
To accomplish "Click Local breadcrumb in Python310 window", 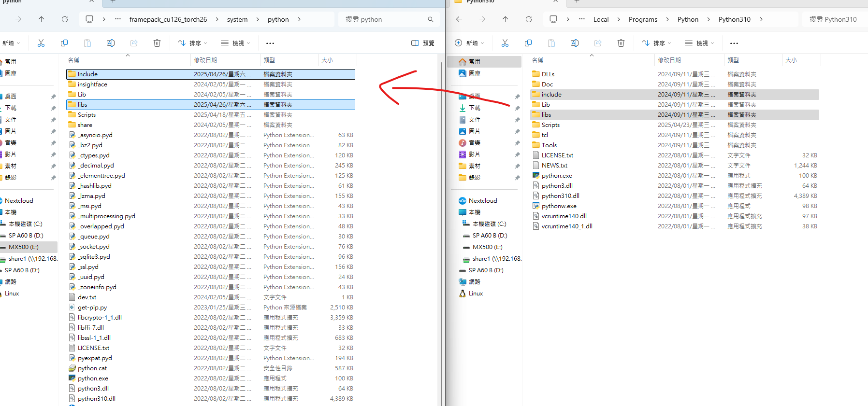I will pyautogui.click(x=601, y=19).
